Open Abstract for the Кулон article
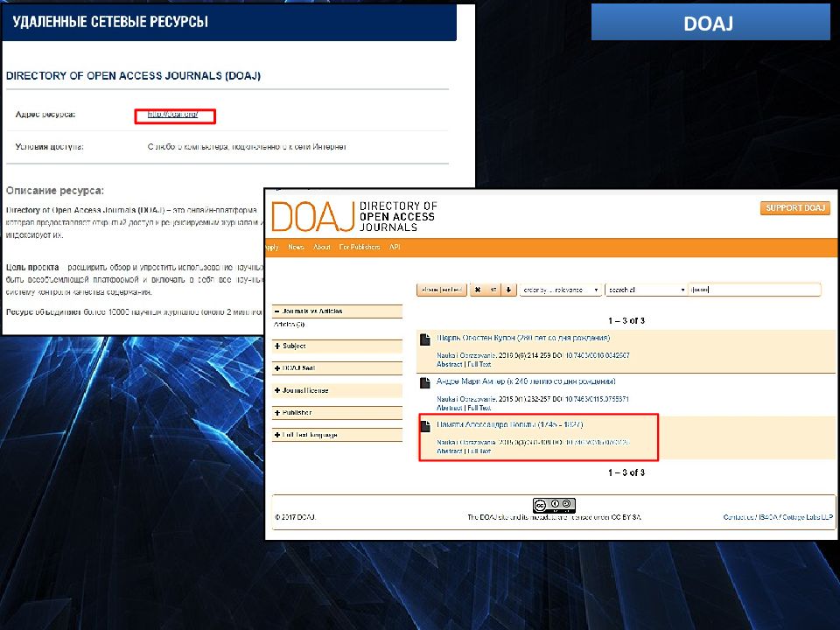Screen dimensions: 840x630 [449, 364]
